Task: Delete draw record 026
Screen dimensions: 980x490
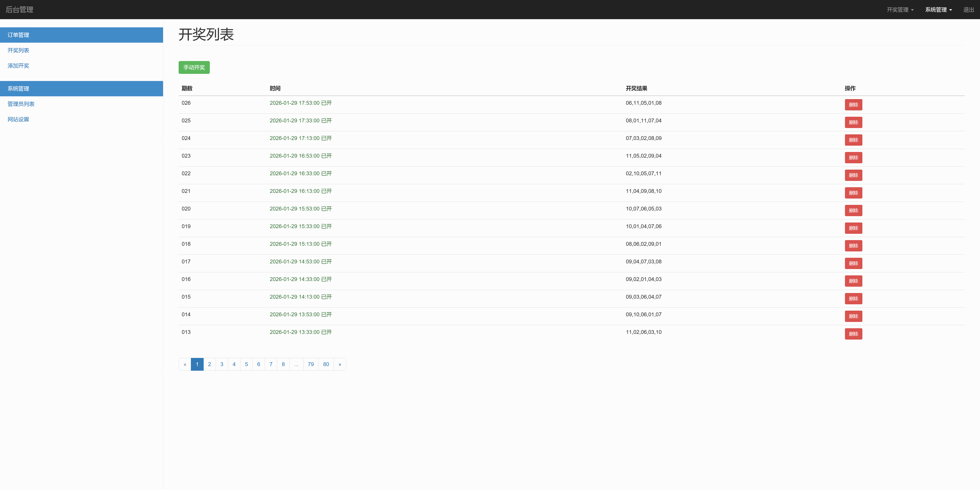Action: (853, 105)
